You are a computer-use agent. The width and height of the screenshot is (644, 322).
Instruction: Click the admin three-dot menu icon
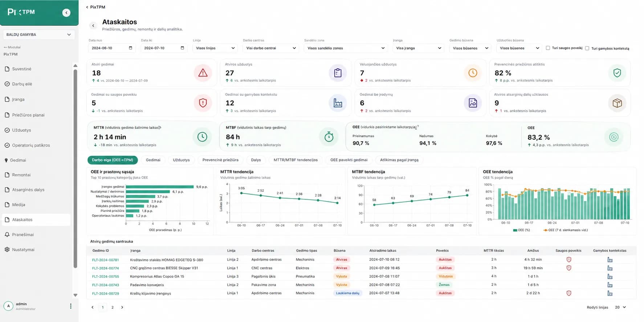pos(70,306)
